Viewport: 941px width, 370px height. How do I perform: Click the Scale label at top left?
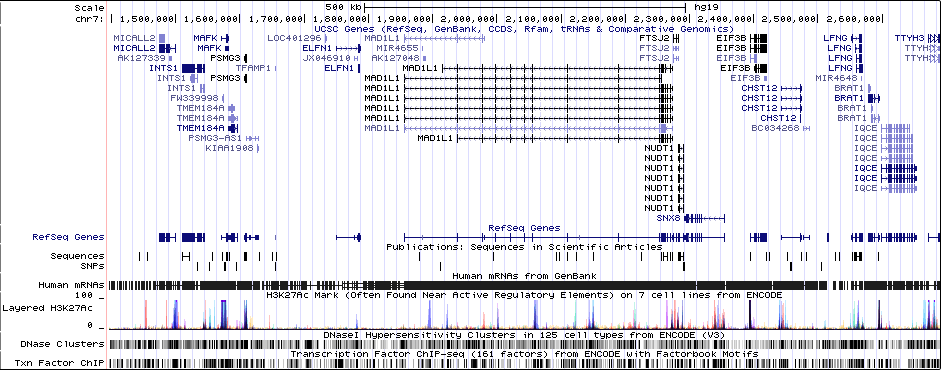[x=89, y=8]
